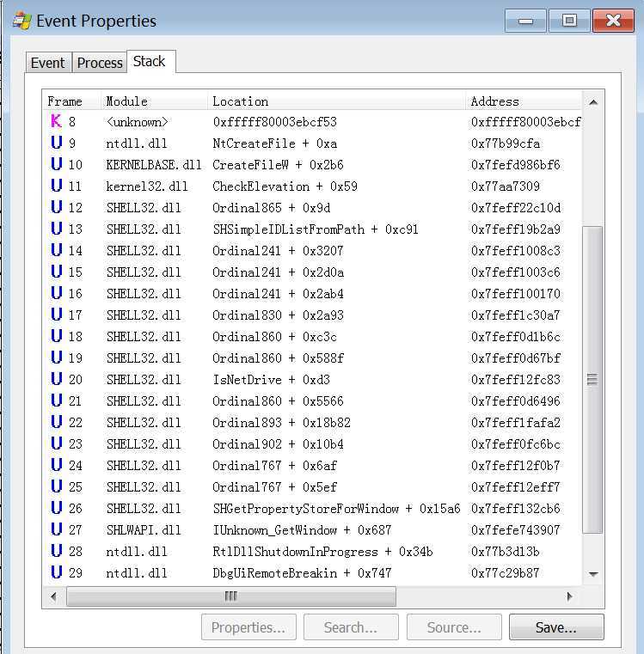Close the Event Properties dialog
Screen dimensions: 644x654
click(613, 21)
